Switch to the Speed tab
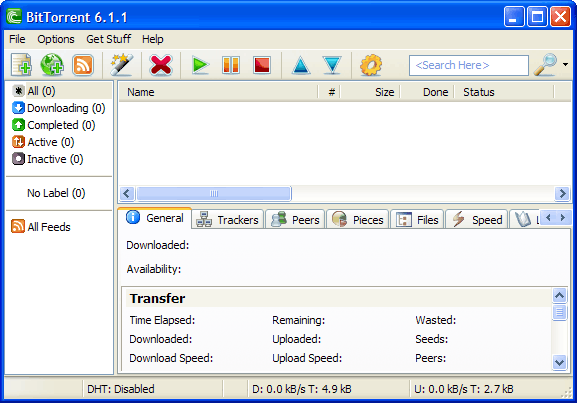Viewport: 577px width, 403px height. pos(477,220)
